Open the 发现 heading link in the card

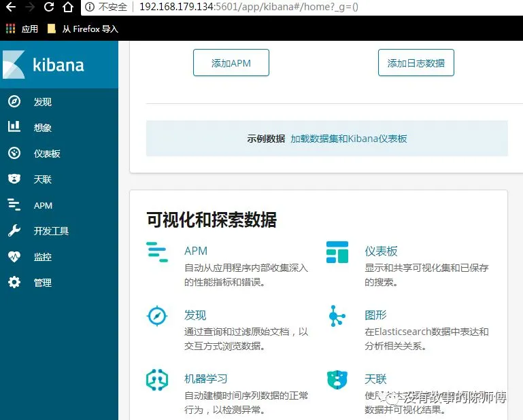pos(195,315)
